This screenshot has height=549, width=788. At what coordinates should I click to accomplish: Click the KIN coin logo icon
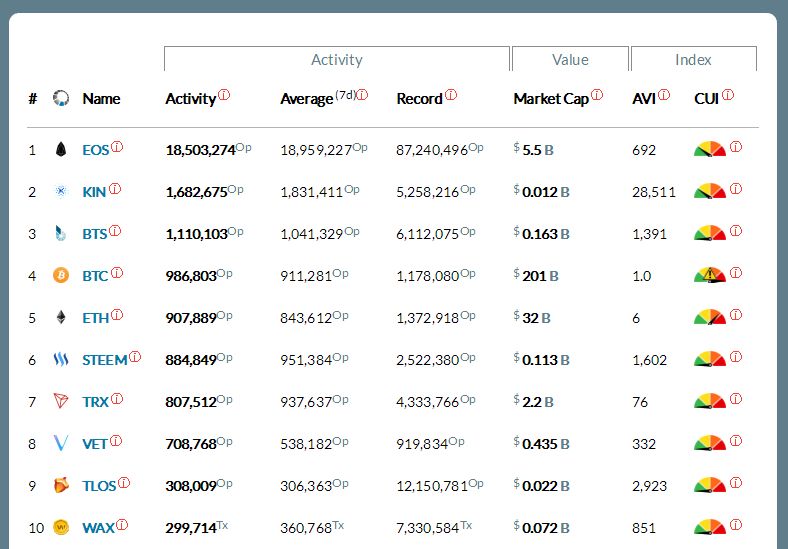(61, 192)
